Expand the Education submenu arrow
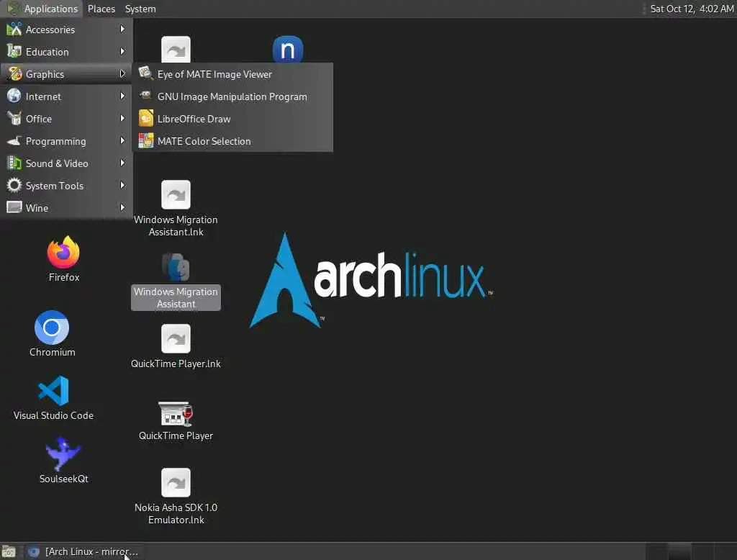 [x=122, y=51]
